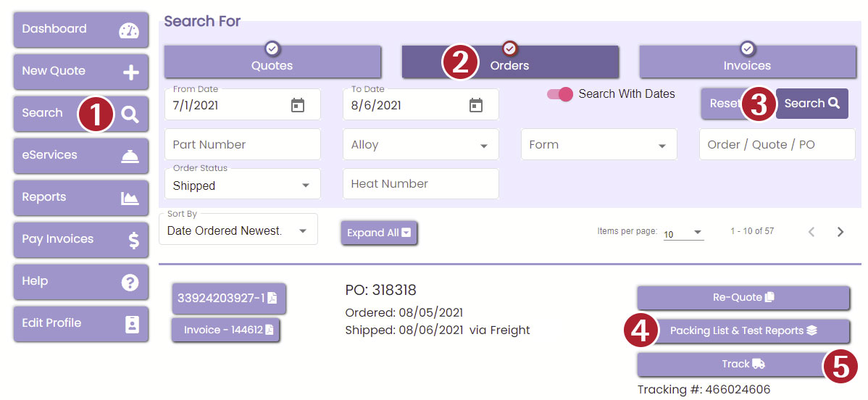Click the plus icon on New Quote
Screen dimensions: 868x400
130,72
